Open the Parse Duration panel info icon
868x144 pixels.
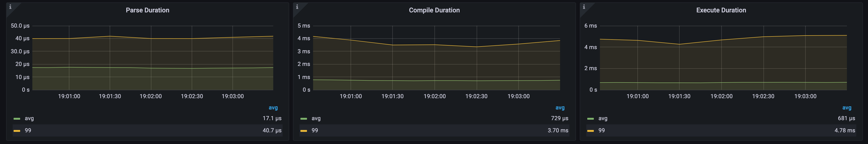(10, 7)
